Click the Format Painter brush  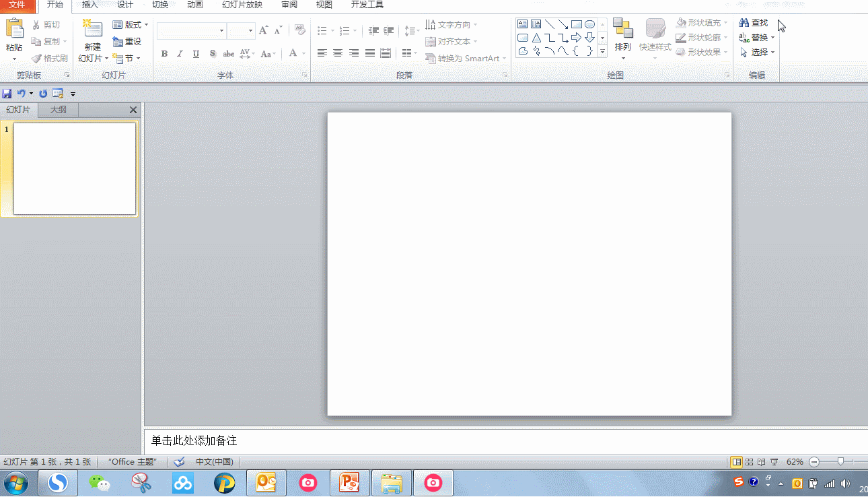click(49, 59)
